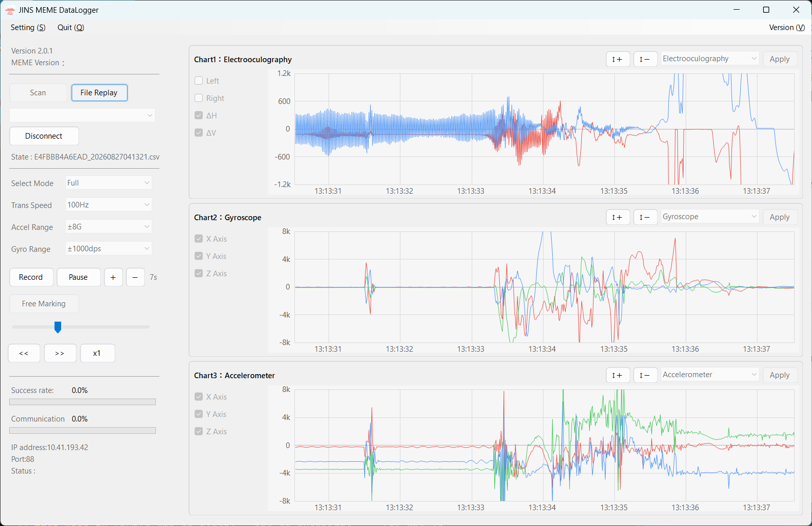Viewport: 812px width, 526px height.
Task: Rewind replay with the << button
Action: tap(24, 353)
